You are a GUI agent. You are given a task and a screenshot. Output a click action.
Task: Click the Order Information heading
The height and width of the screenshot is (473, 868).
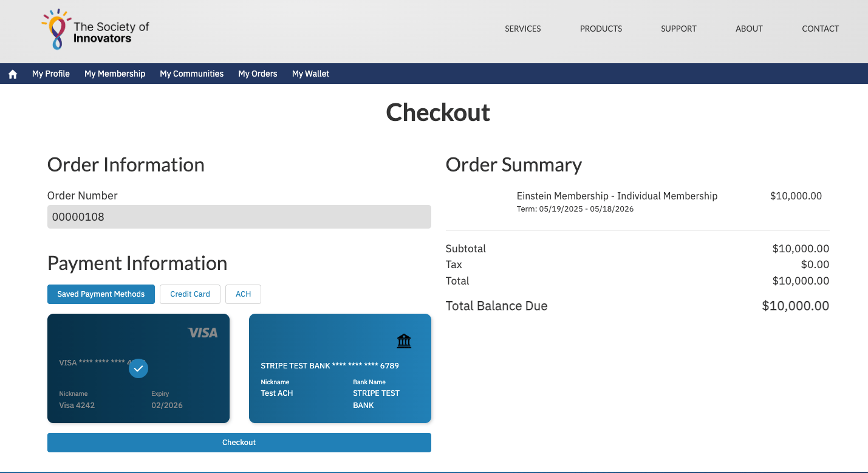[x=126, y=165]
